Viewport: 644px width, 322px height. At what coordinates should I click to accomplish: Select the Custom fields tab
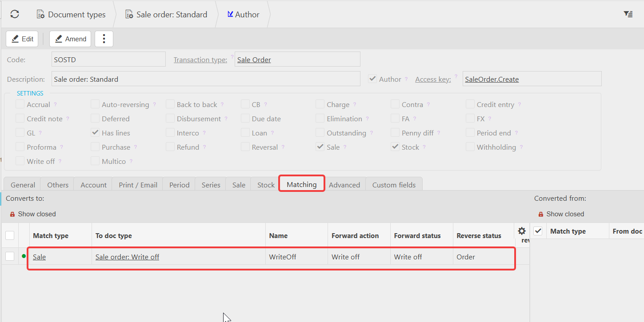[x=394, y=185]
